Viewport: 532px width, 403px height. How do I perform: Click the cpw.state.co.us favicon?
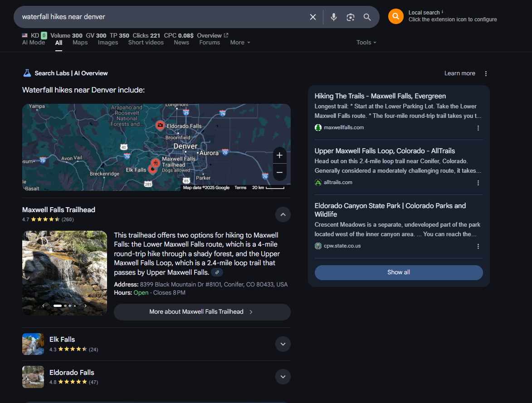pos(318,246)
